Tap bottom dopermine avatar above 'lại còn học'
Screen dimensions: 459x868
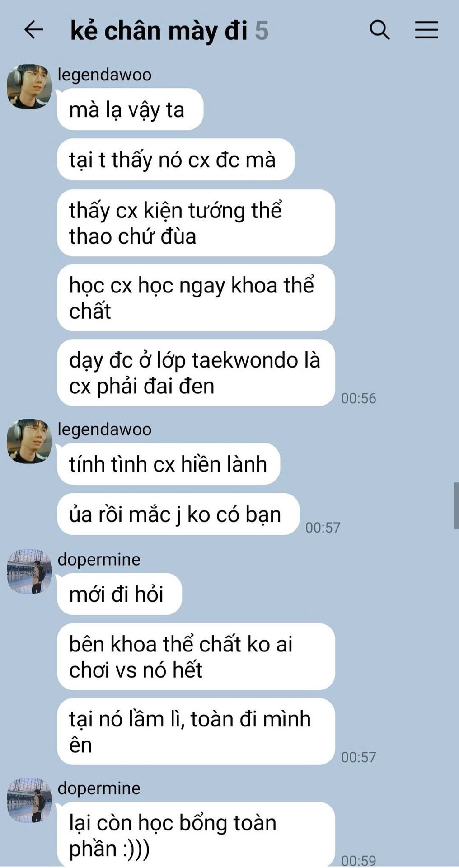click(x=29, y=800)
